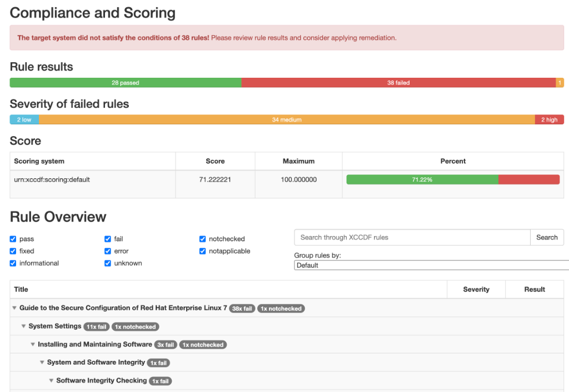Click the Severity column header

476,289
